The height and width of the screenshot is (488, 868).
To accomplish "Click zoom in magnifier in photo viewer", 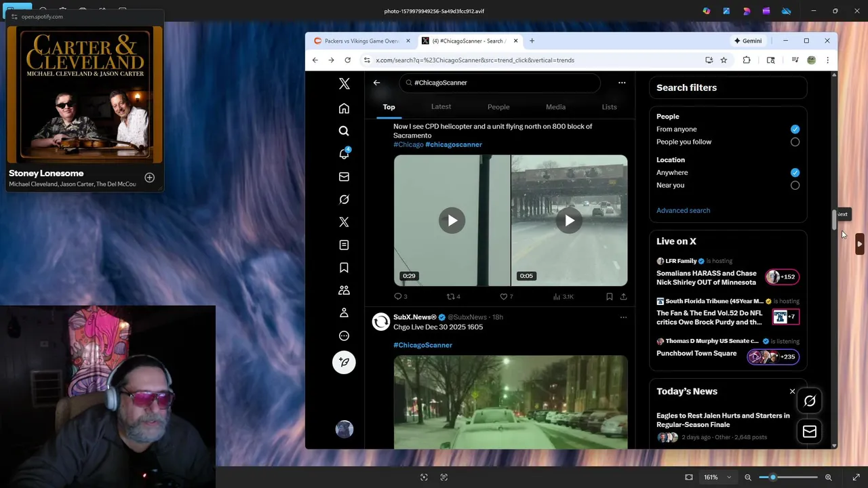I will (x=828, y=477).
